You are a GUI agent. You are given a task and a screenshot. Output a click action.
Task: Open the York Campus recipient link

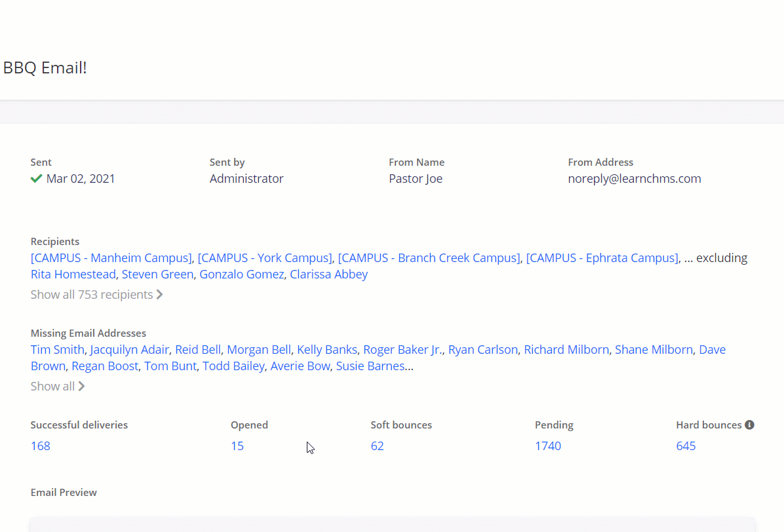(x=265, y=258)
